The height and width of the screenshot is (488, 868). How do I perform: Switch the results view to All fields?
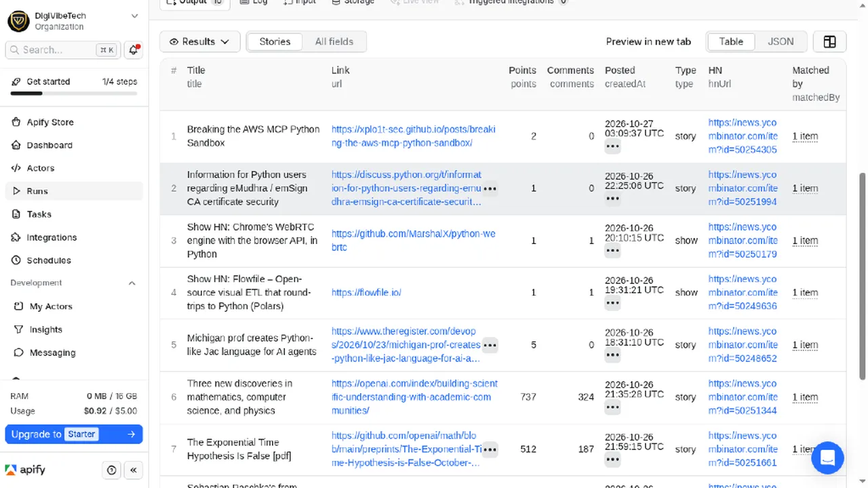coord(334,41)
